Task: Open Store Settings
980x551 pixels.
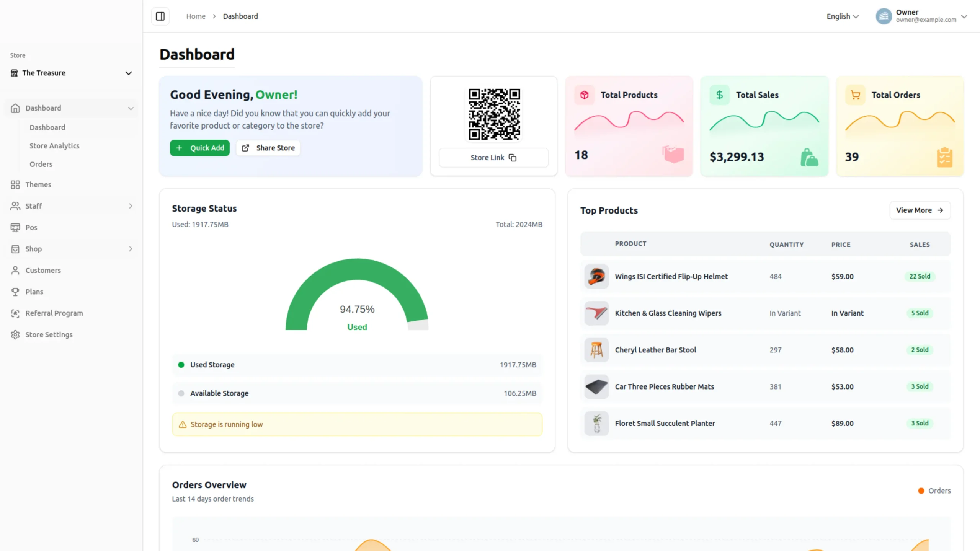Action: tap(49, 334)
